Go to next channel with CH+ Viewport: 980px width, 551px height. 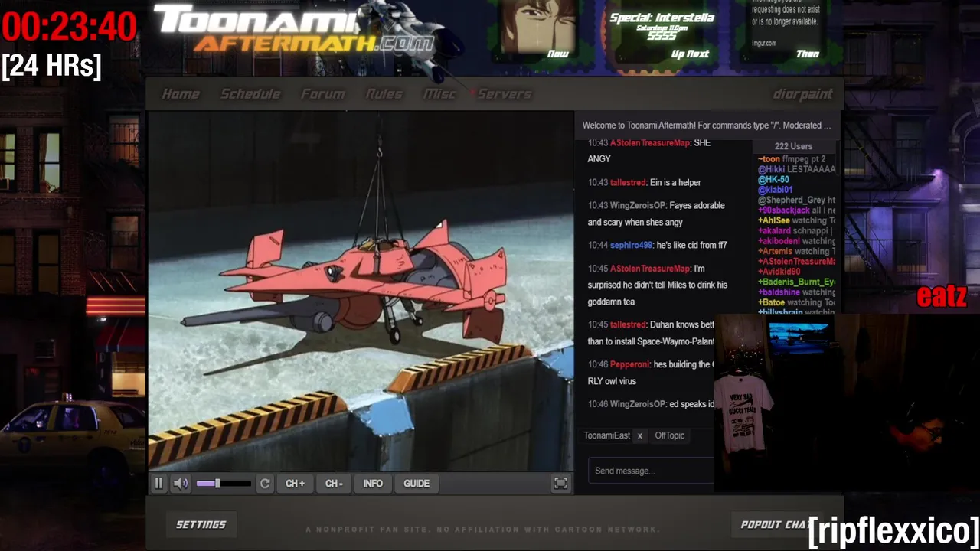[x=296, y=484]
